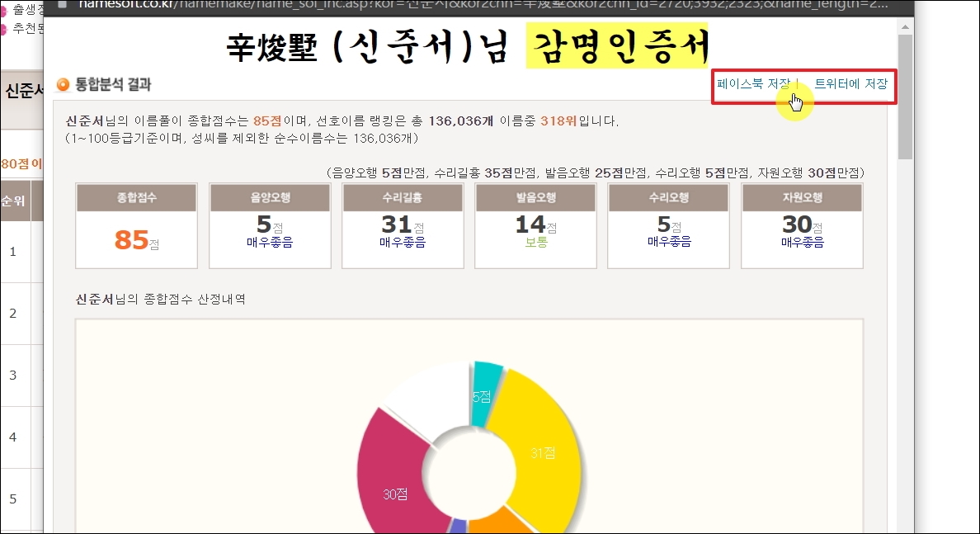The height and width of the screenshot is (534, 980).
Task: Click rank row 5 in background table
Action: pos(21,499)
